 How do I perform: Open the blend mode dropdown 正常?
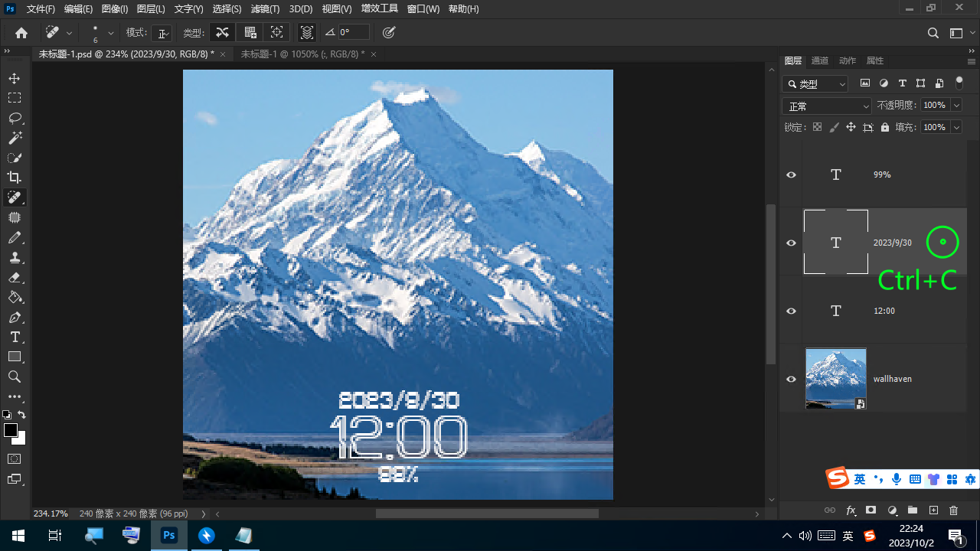tap(827, 106)
